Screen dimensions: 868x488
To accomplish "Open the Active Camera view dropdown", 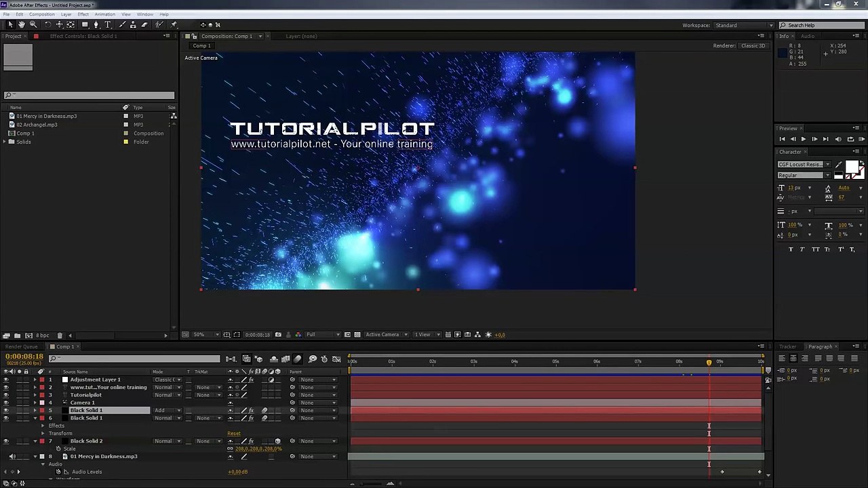I will (x=387, y=335).
